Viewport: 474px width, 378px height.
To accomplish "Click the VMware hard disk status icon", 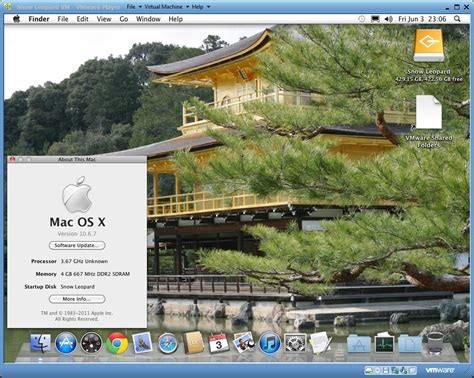I will (368, 370).
